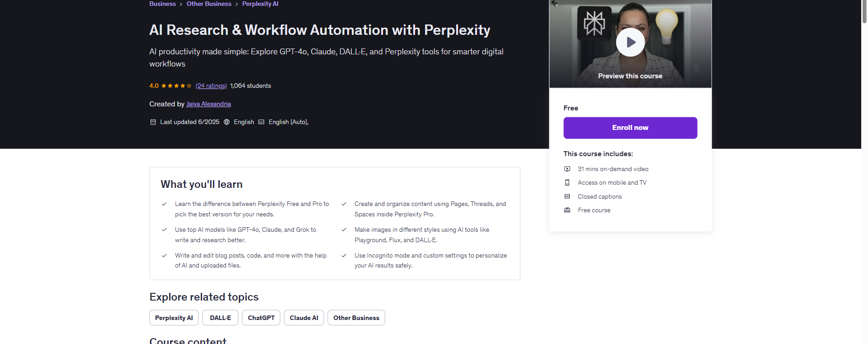Click the mobile and TV access icon
868x344 pixels.
point(567,182)
